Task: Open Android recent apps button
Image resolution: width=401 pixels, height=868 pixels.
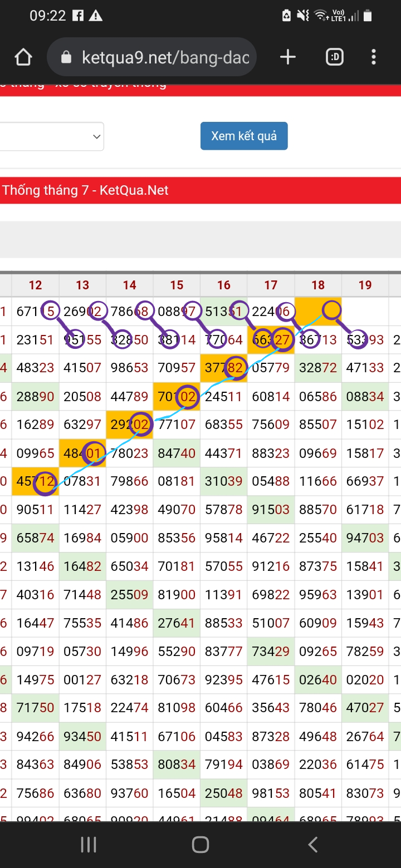Action: [x=89, y=845]
